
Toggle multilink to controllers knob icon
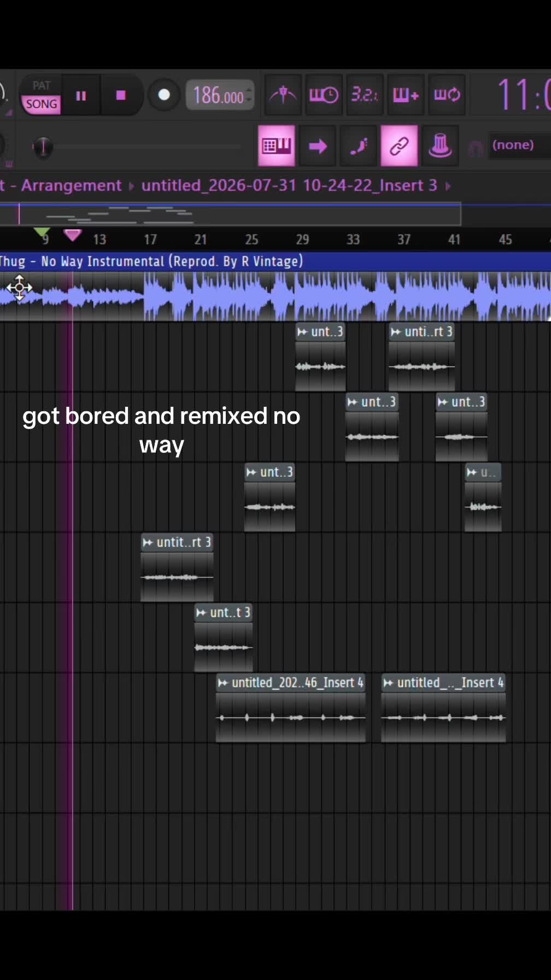pyautogui.click(x=440, y=146)
